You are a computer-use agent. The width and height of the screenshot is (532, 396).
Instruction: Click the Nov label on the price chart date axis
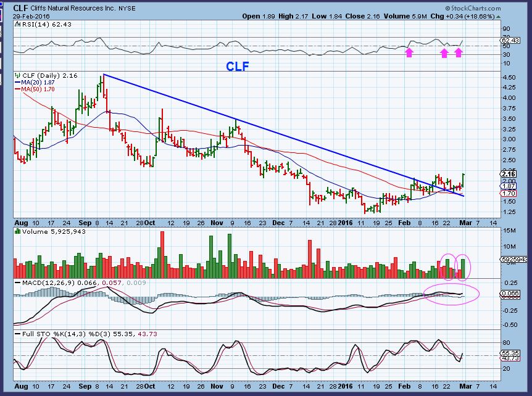point(217,223)
